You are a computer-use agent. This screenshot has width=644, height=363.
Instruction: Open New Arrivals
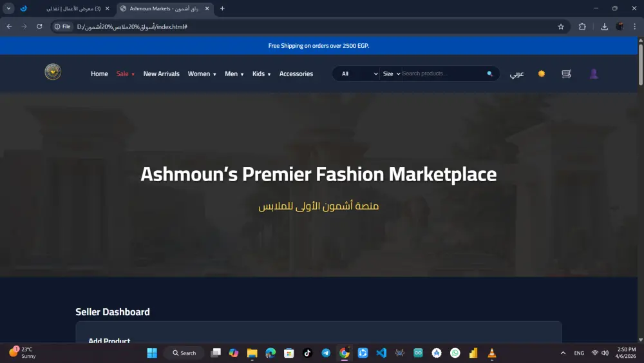162,74
